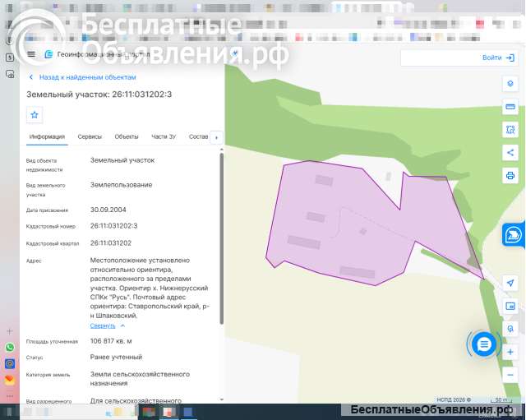Print the map with printer icon
The image size is (526, 420).
[x=510, y=175]
